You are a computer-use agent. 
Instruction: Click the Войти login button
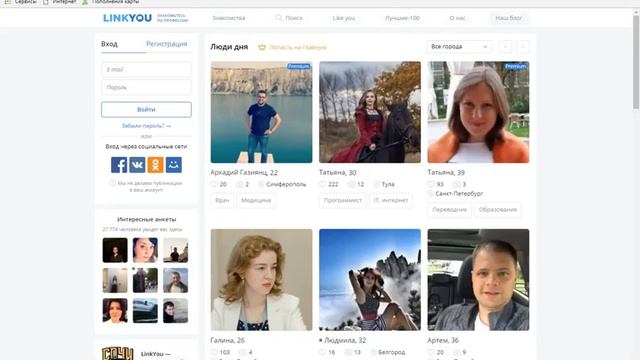pyautogui.click(x=146, y=109)
